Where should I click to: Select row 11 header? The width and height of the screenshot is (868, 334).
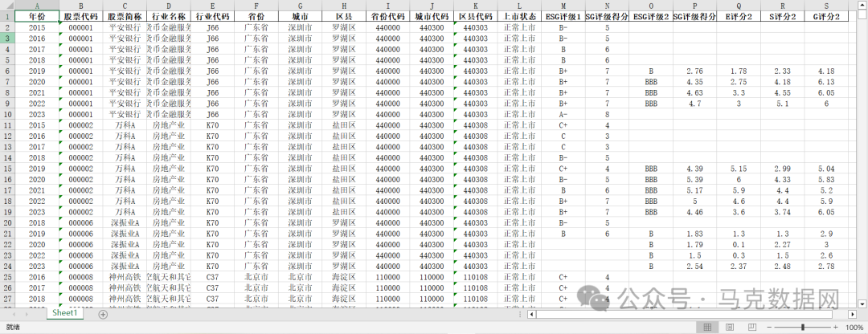coord(7,125)
